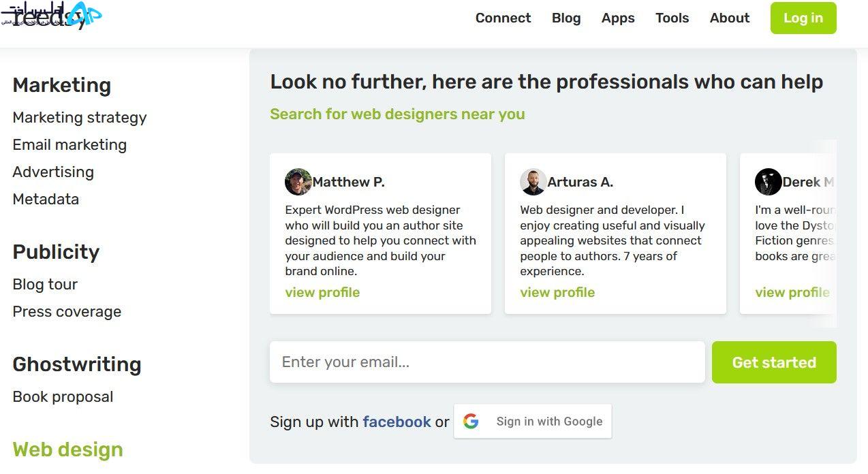This screenshot has height=474, width=868.
Task: Open the Apps navigation item
Action: pyautogui.click(x=618, y=18)
